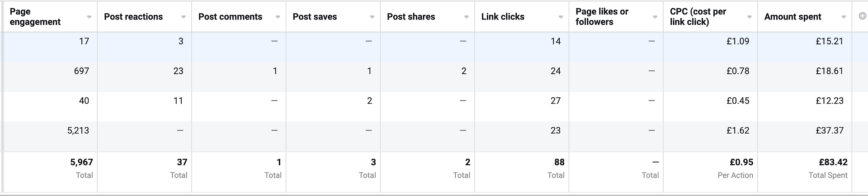Open the Page engagement column dropdown arrow
This screenshot has height=196, width=868.
coord(89,17)
